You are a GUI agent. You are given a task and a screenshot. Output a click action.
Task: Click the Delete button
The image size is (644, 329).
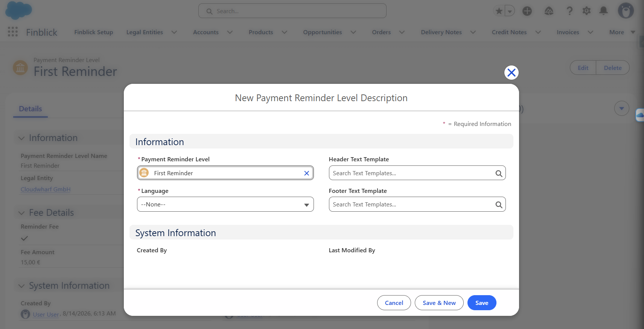pos(613,68)
